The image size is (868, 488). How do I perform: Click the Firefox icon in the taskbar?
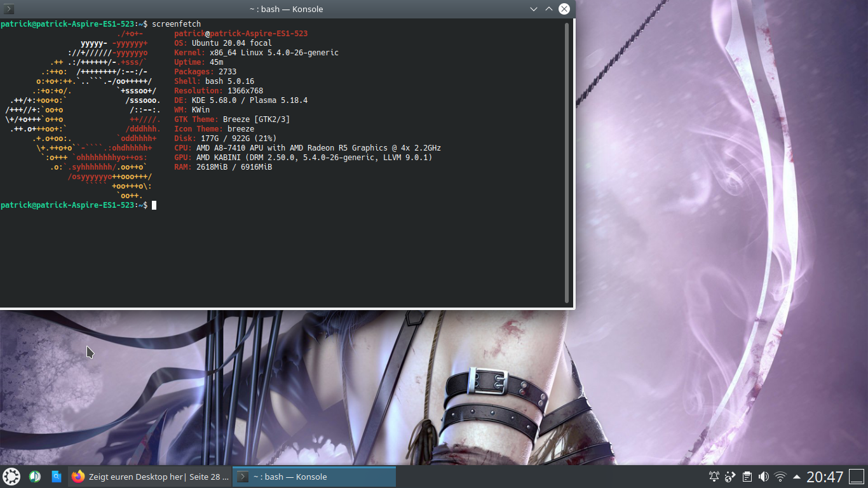tap(78, 477)
